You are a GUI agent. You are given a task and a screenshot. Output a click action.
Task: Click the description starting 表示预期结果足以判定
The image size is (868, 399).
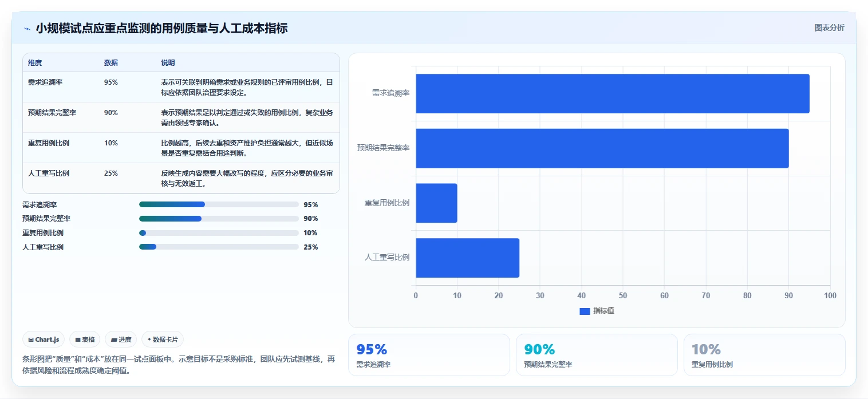pyautogui.click(x=247, y=117)
